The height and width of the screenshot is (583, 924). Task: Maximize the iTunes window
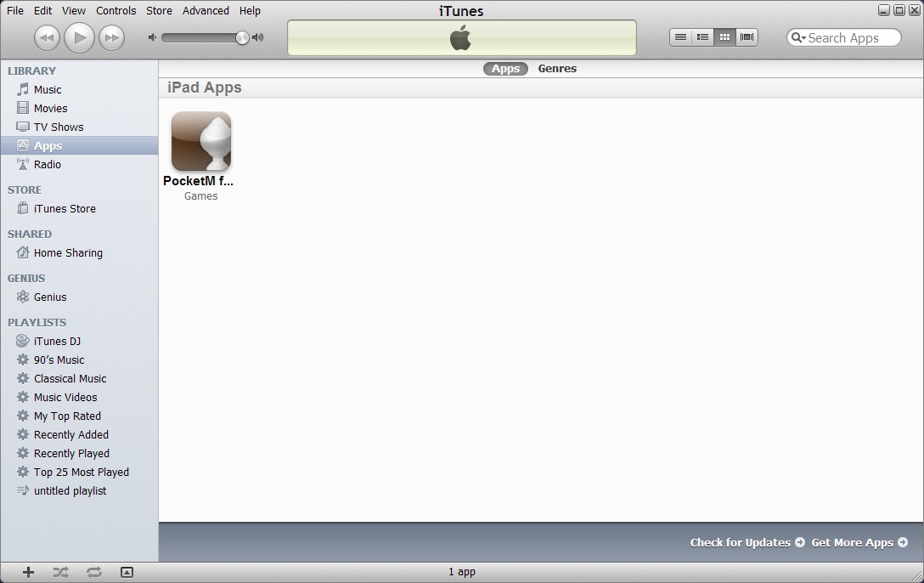(899, 10)
